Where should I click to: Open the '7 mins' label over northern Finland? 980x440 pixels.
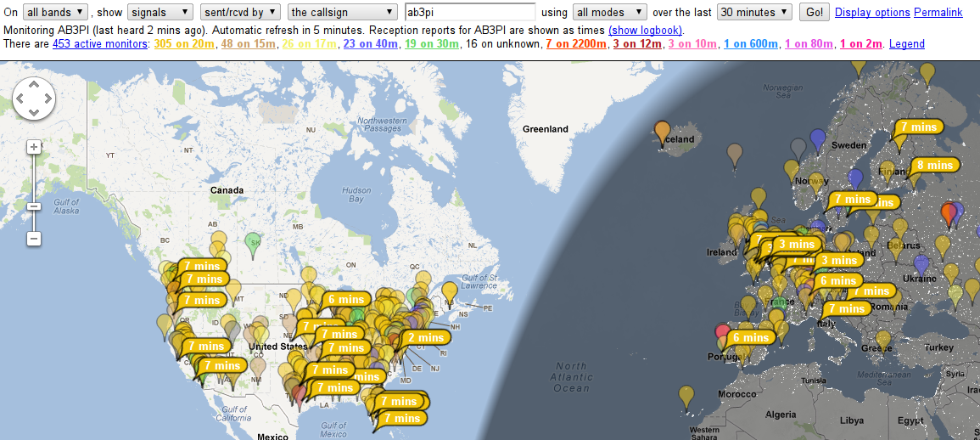pyautogui.click(x=919, y=127)
